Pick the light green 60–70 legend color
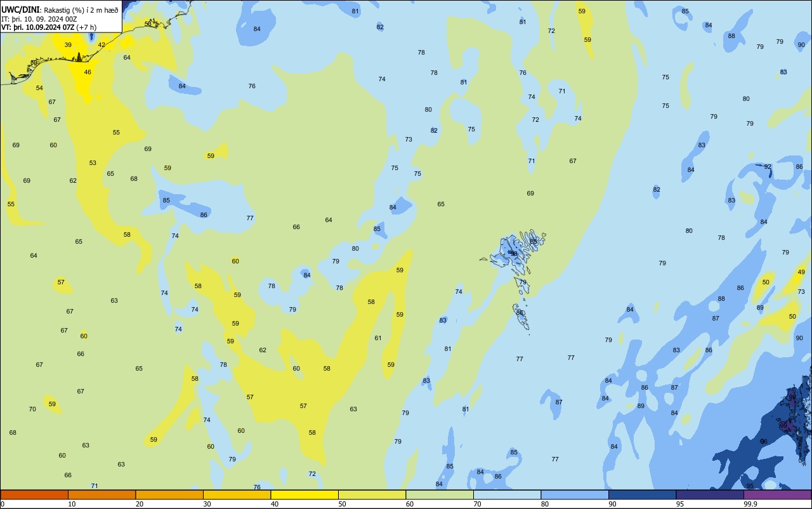Image resolution: width=812 pixels, height=509 pixels. tap(440, 494)
